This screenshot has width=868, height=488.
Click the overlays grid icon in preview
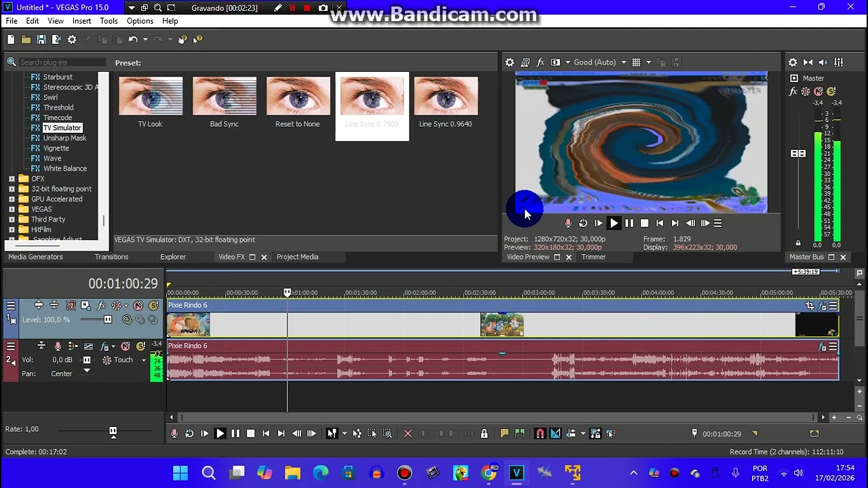pyautogui.click(x=636, y=62)
